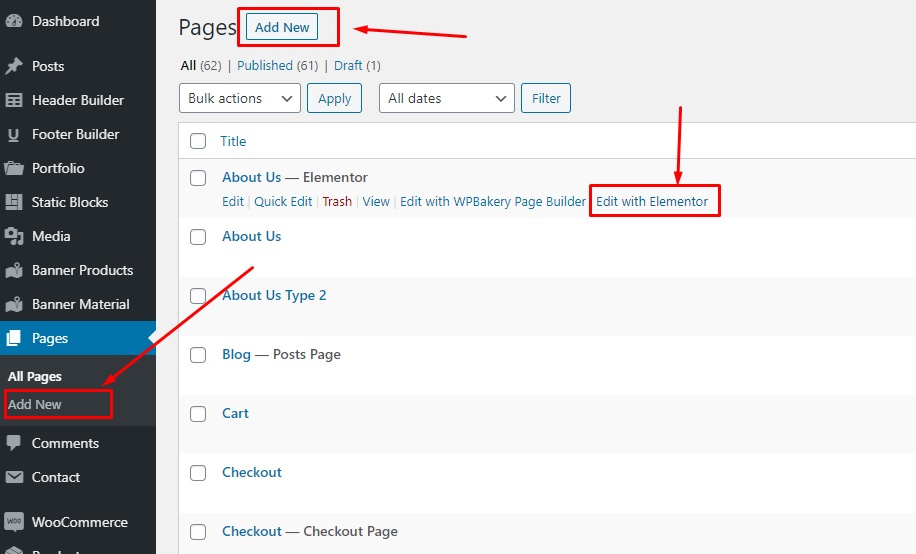This screenshot has width=916, height=554.
Task: Open Header Builder menu
Action: click(x=78, y=100)
